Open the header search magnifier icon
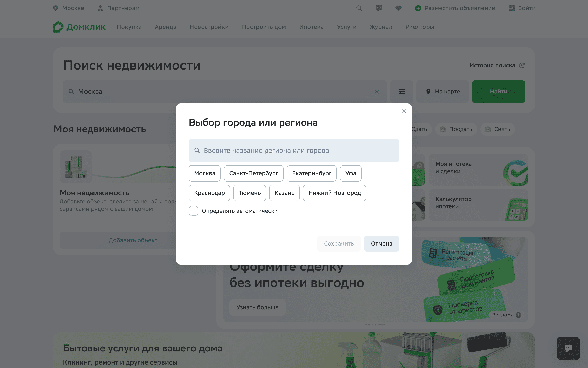Image resolution: width=588 pixels, height=368 pixels. point(359,8)
